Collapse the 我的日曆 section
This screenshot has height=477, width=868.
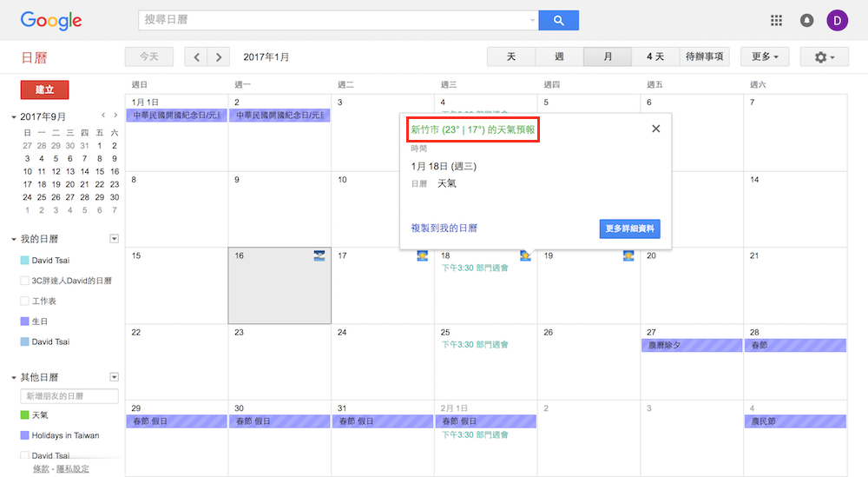click(x=14, y=239)
